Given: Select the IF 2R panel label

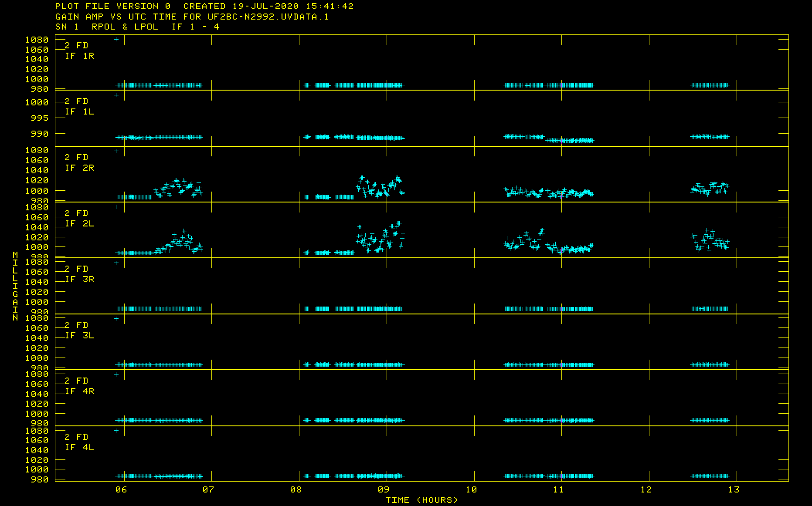Looking at the screenshot, I should coord(79,168).
